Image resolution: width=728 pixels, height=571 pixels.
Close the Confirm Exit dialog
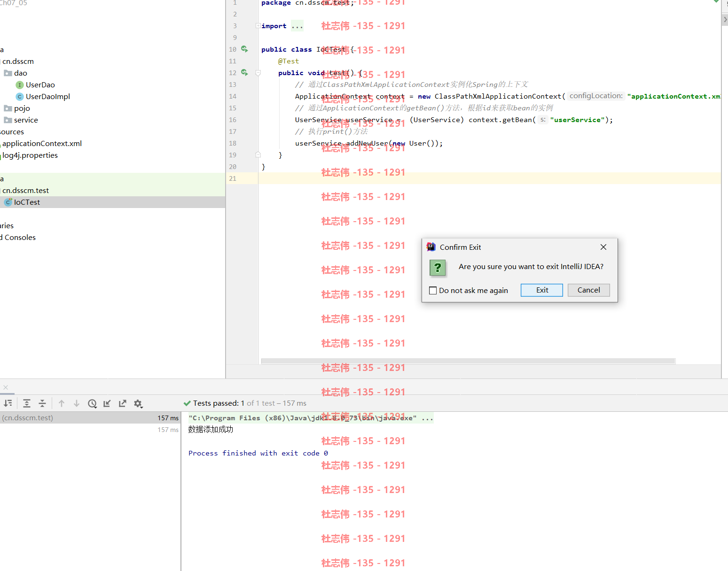click(x=603, y=247)
